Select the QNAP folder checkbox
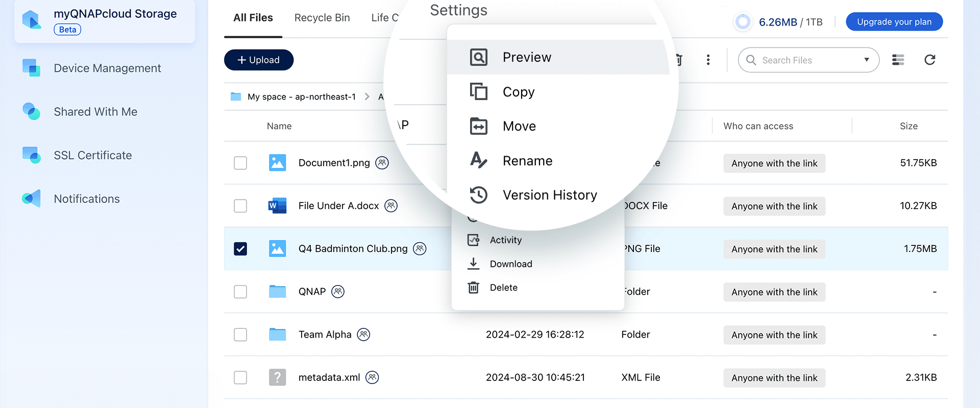The height and width of the screenshot is (408, 980). (x=240, y=291)
